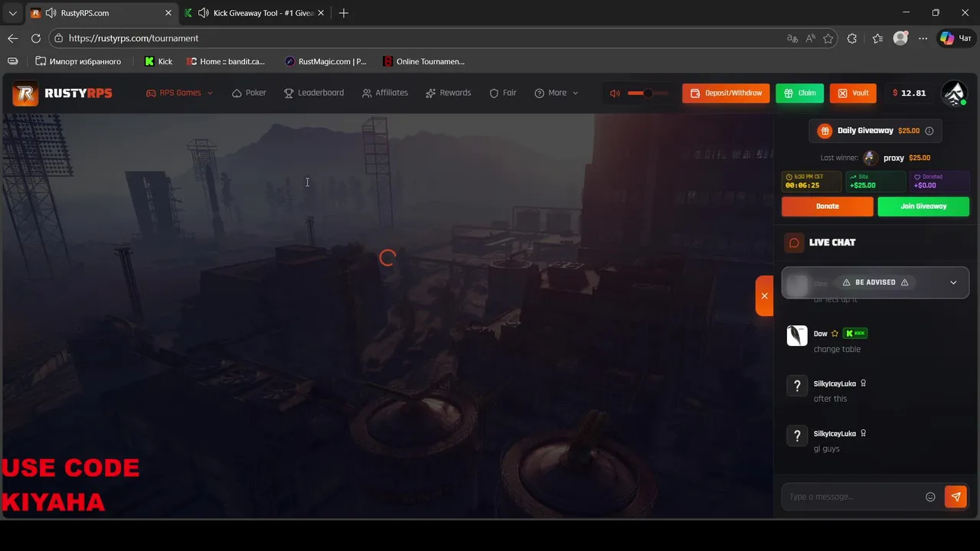Image resolution: width=980 pixels, height=551 pixels.
Task: Focus the Type a message chat input
Action: point(852,497)
